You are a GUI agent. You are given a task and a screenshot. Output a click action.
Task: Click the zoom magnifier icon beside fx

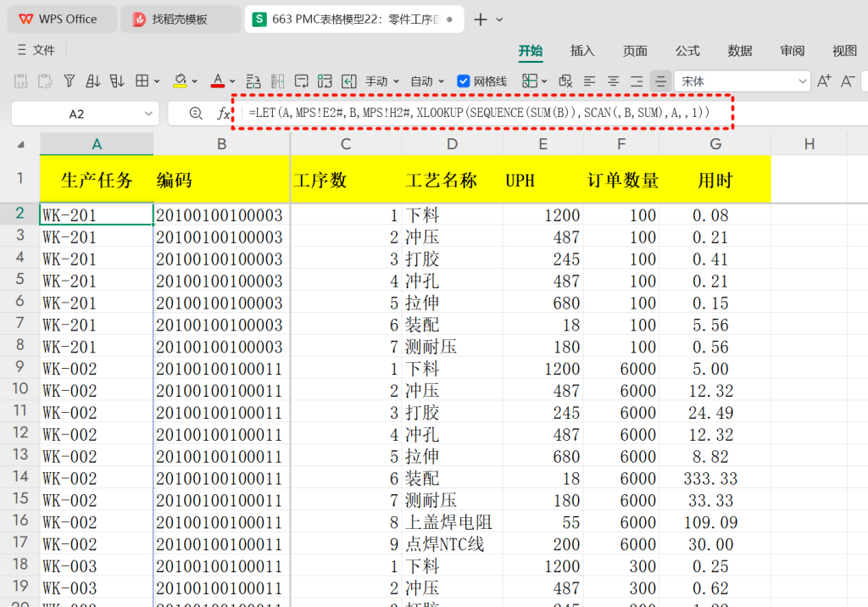point(196,114)
